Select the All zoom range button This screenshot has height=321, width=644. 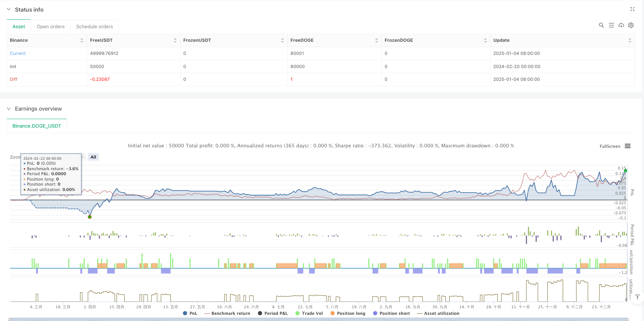(x=93, y=157)
